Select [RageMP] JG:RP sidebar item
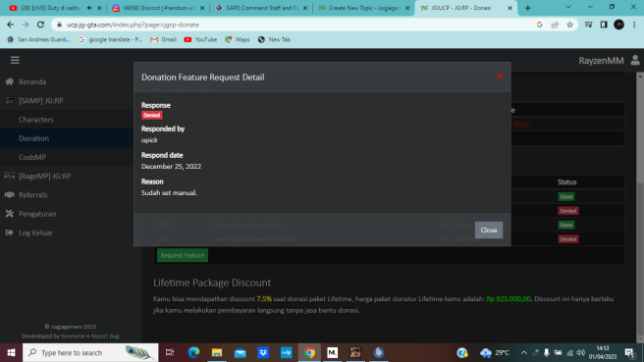The image size is (644, 362). 45,176
